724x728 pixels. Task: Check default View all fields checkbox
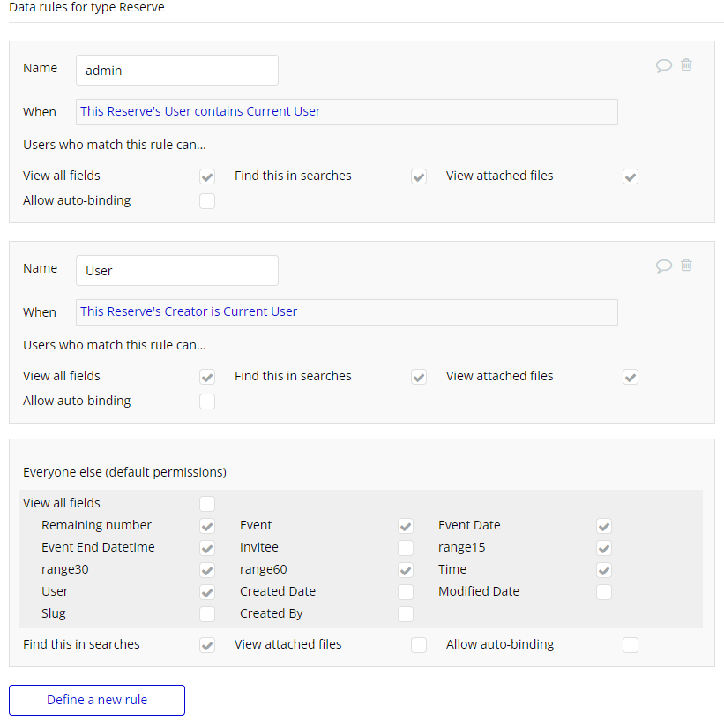pos(207,504)
